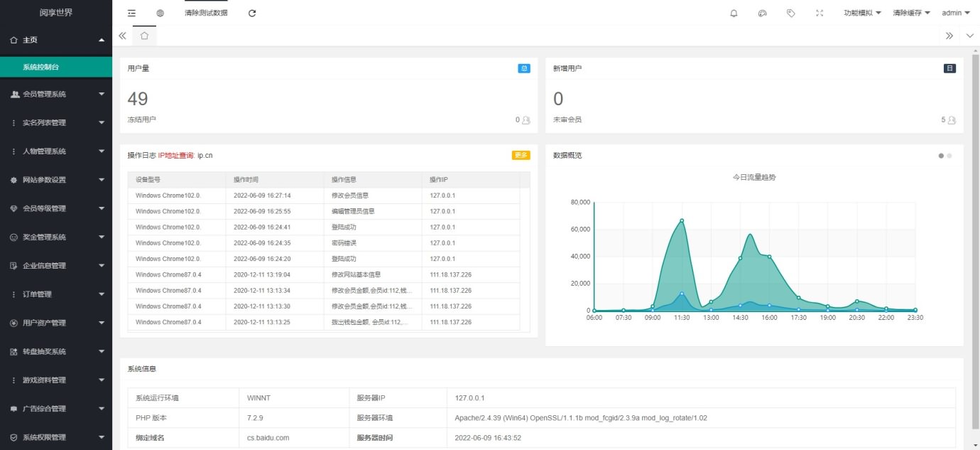The image size is (980, 450).
Task: Click the refresh icon in top toolbar
Action: 252,13
